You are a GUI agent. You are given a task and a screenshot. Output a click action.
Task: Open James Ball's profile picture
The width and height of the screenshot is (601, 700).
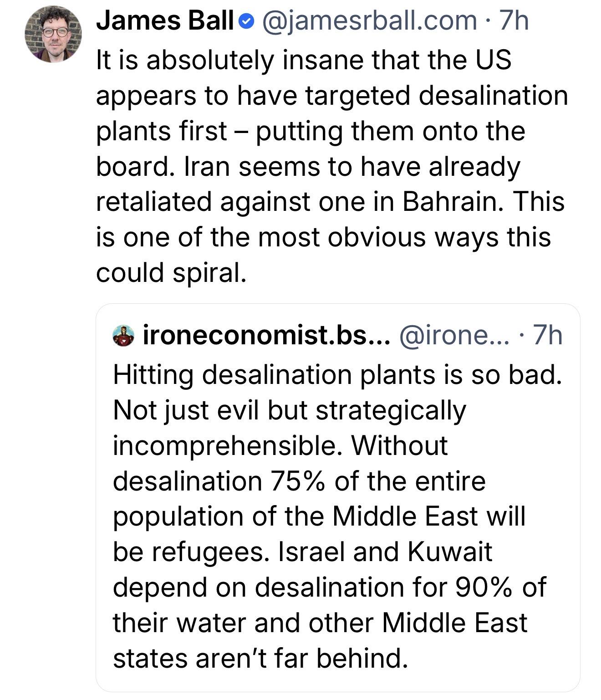click(x=53, y=34)
